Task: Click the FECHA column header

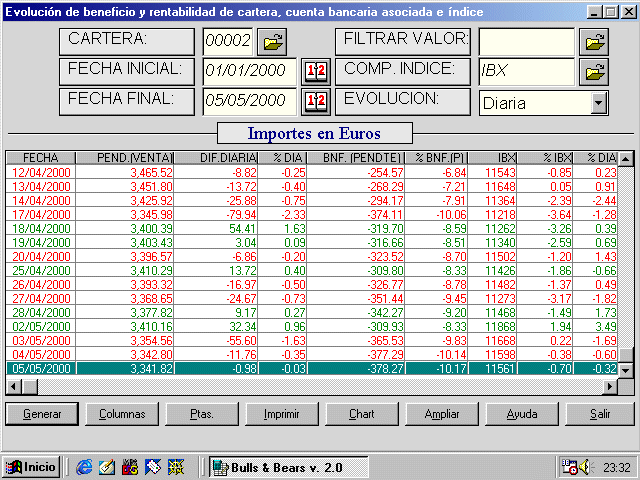Action: [x=41, y=158]
